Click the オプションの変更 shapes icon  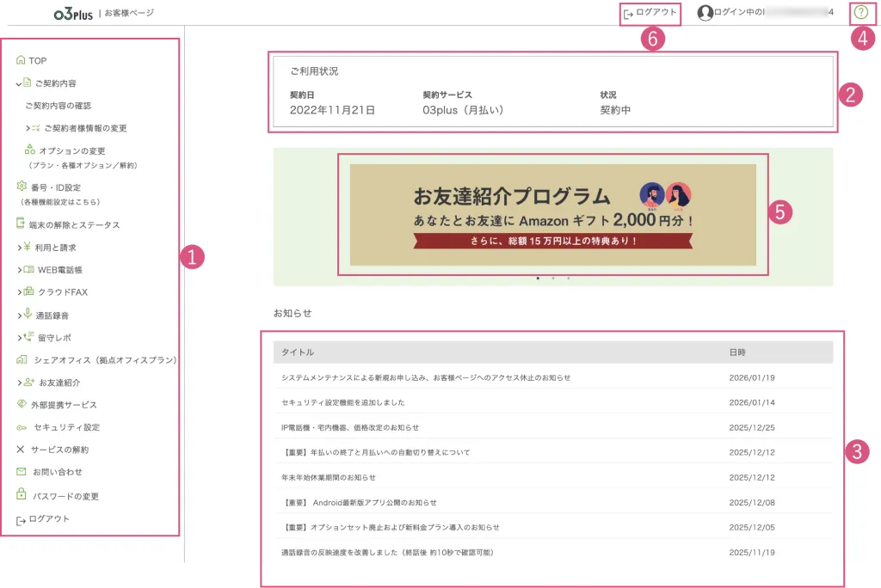(x=30, y=150)
